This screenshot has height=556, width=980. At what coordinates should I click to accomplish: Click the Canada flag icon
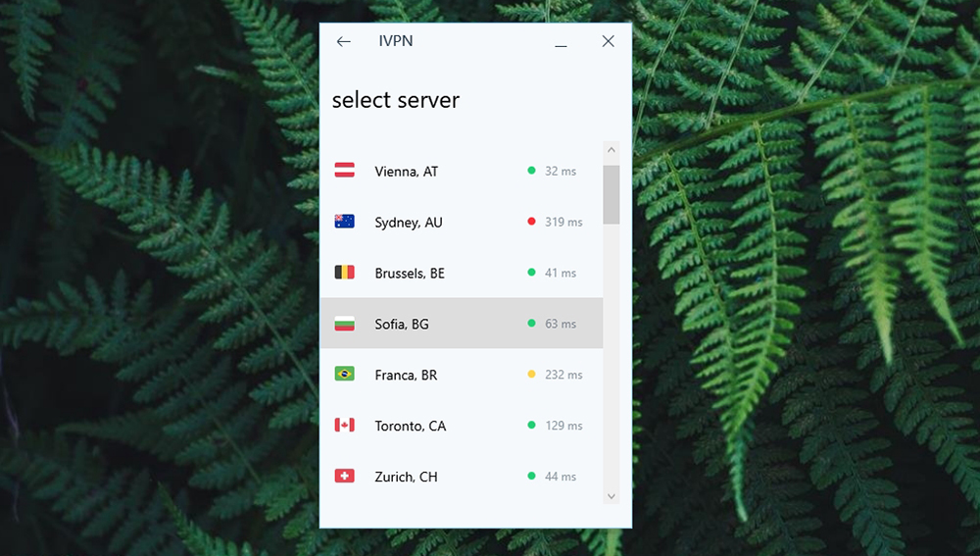coord(344,426)
